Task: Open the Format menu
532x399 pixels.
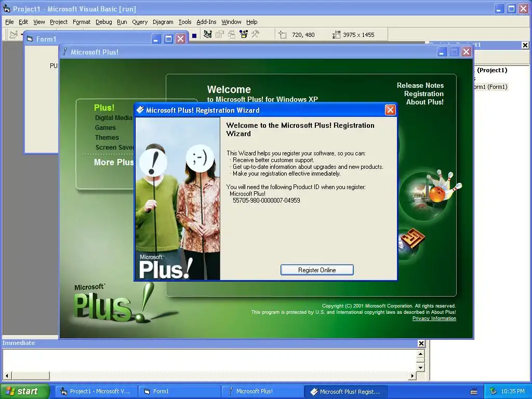Action: click(82, 22)
